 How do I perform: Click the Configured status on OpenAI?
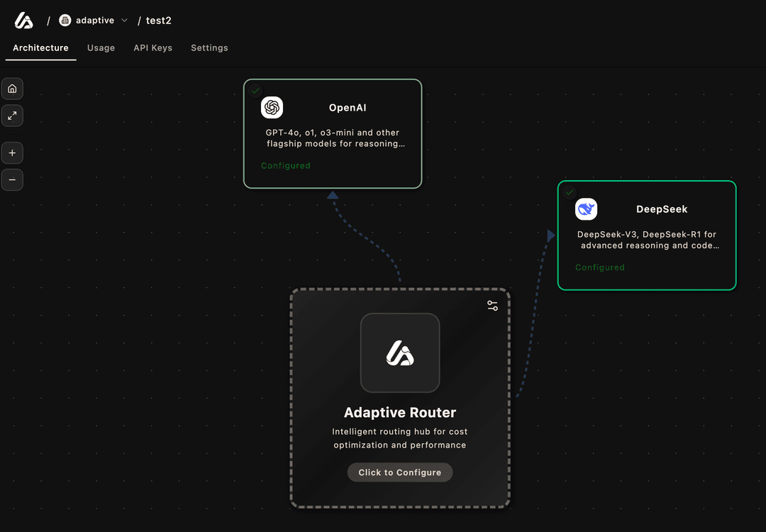pos(285,165)
